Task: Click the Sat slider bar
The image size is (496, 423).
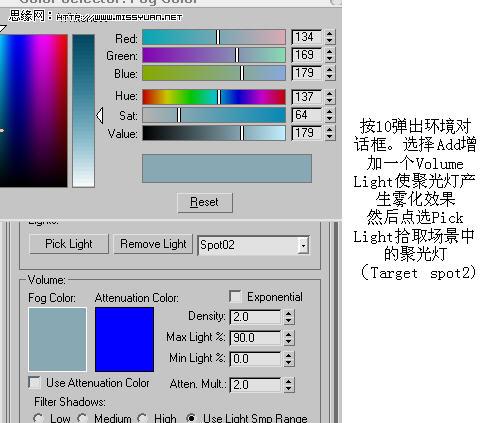Action: point(214,115)
